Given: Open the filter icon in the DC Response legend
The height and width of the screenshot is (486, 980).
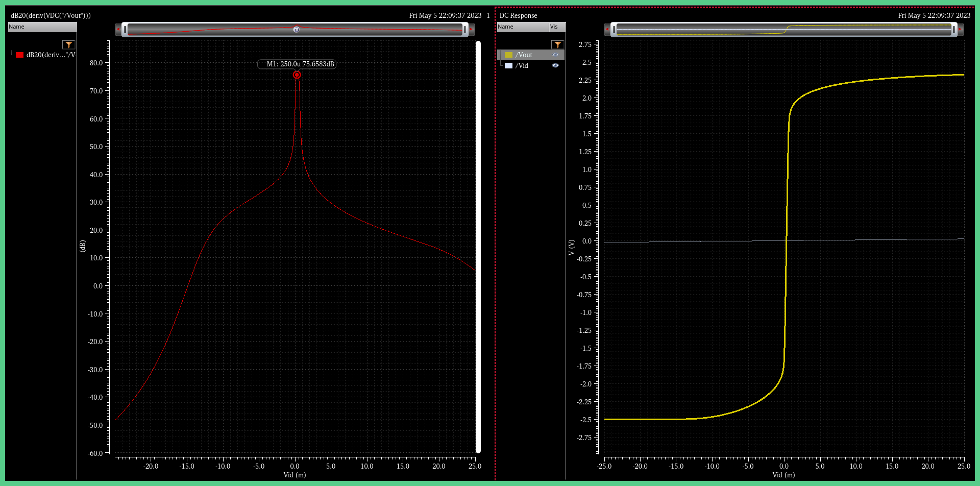Looking at the screenshot, I should pyautogui.click(x=558, y=45).
